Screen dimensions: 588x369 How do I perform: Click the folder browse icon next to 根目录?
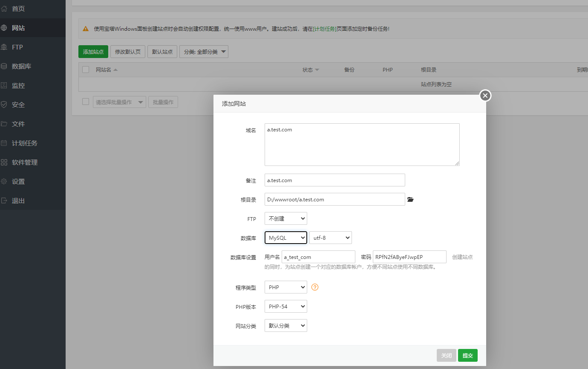click(410, 199)
